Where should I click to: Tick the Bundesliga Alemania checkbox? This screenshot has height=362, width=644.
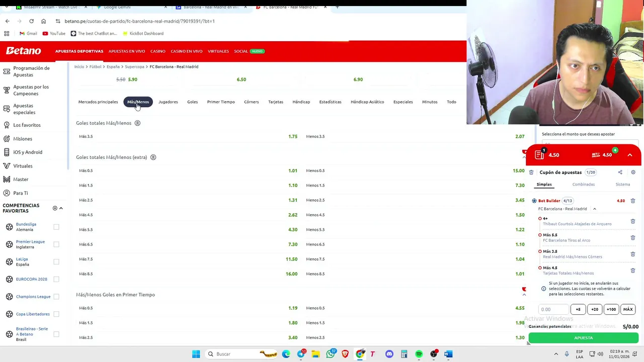[56, 227]
